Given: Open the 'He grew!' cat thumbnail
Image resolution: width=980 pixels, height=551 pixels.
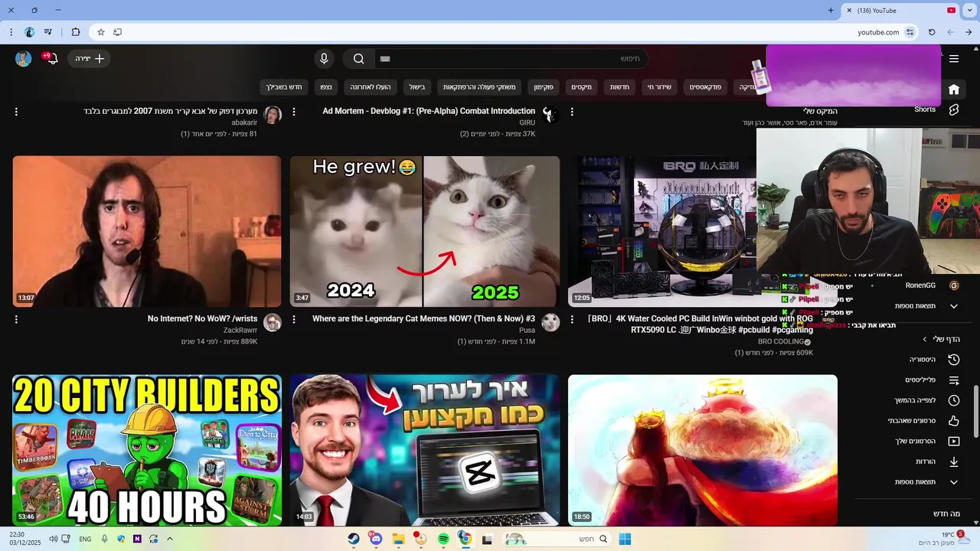Looking at the screenshot, I should click(424, 231).
